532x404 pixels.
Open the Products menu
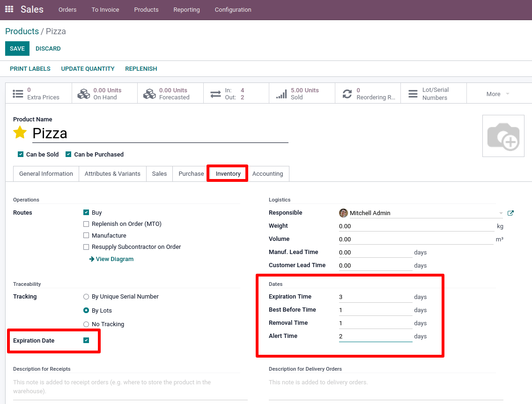point(146,9)
